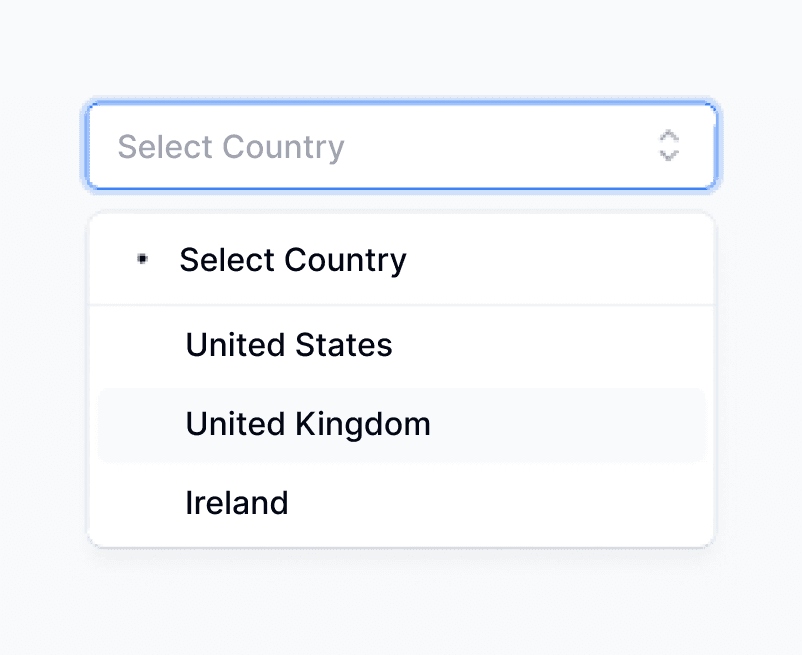Choose United States from the list

point(289,345)
